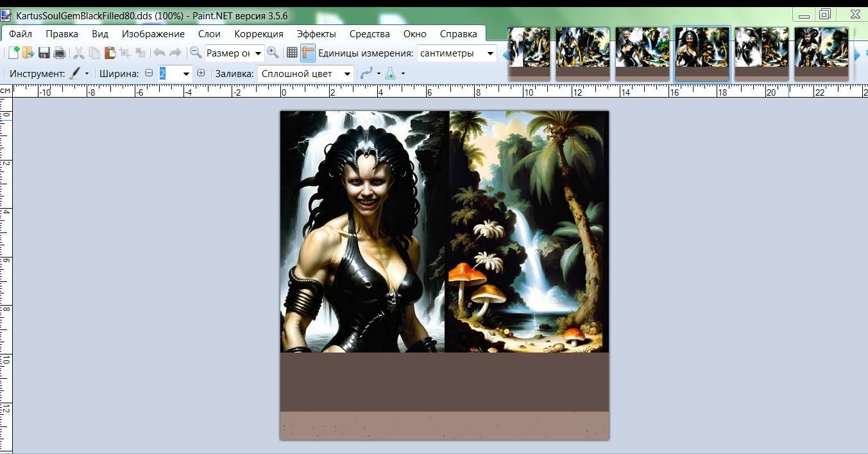This screenshot has height=454, width=868.
Task: Open the Средства menu
Action: pos(370,34)
